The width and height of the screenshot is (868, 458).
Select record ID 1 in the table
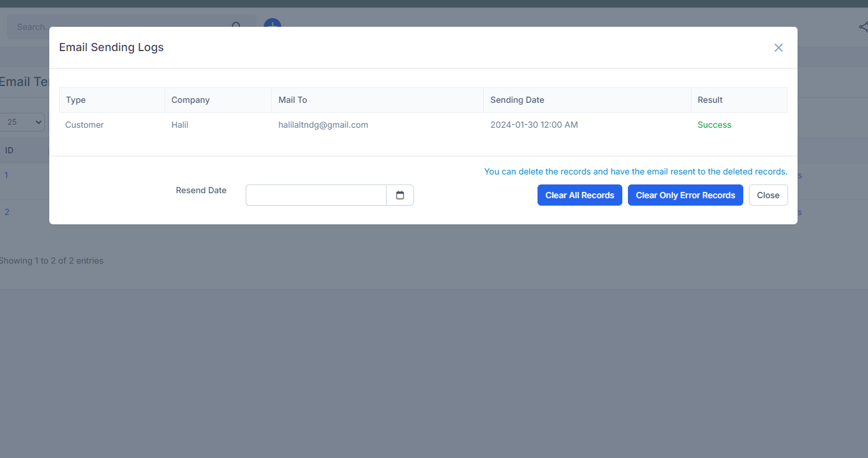[6, 175]
